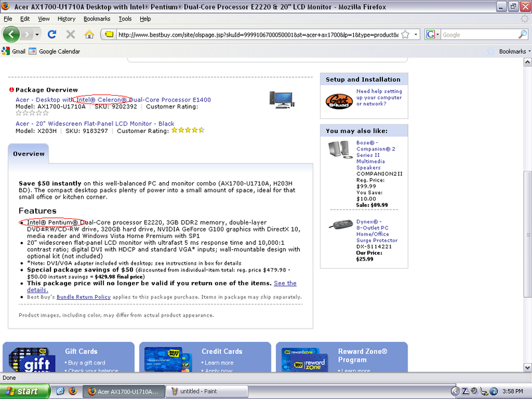
Task: Click the gift card image
Action: pyautogui.click(x=32, y=359)
